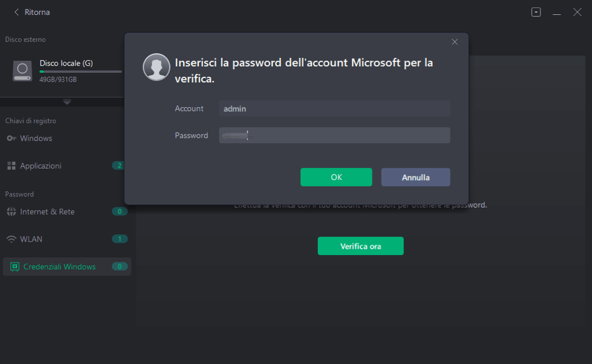Click the Credenziali Windows count badge
Viewport: 592px width, 364px height.
(x=120, y=266)
